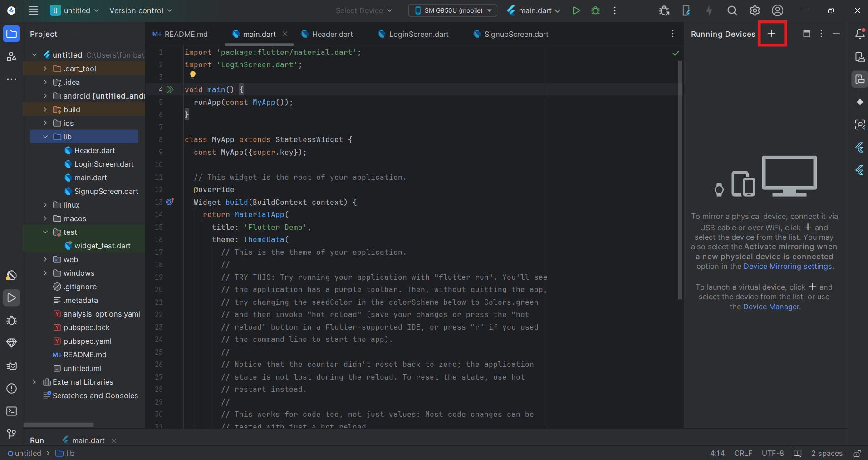Open the Device Manager side icon
This screenshot has height=460, width=868.
[x=860, y=57]
